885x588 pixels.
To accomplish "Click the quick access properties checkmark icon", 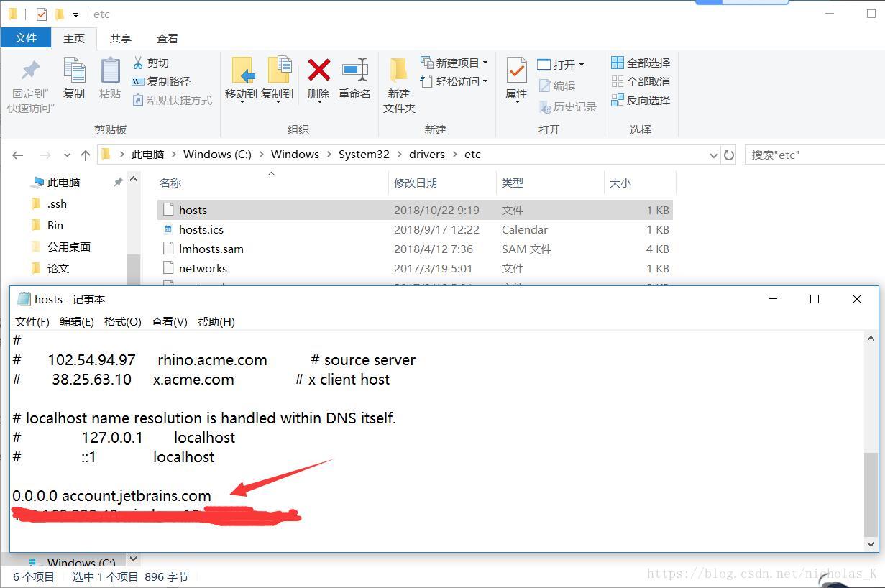I will tap(42, 14).
